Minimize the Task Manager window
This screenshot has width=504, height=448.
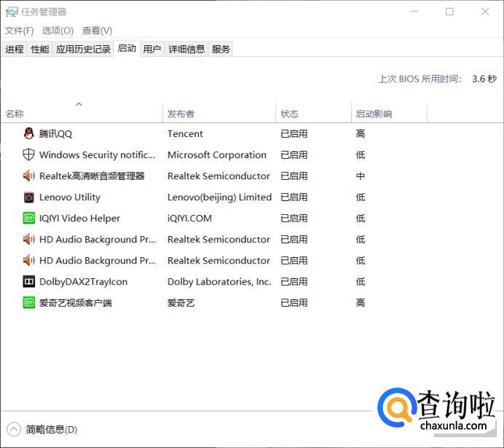[414, 12]
